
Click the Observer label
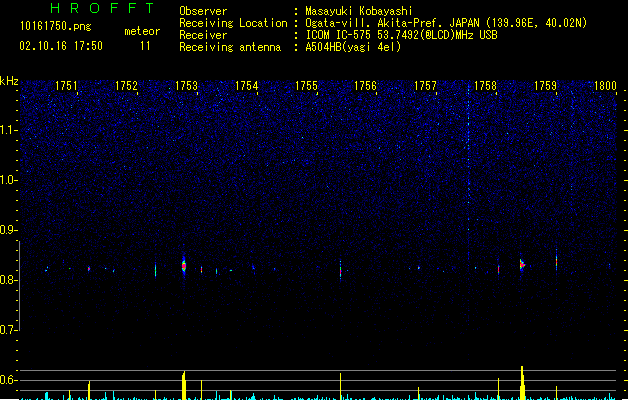[x=203, y=11]
